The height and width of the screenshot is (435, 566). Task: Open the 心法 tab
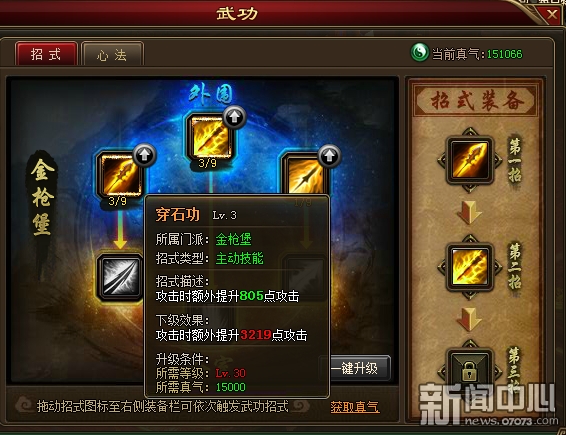(112, 55)
